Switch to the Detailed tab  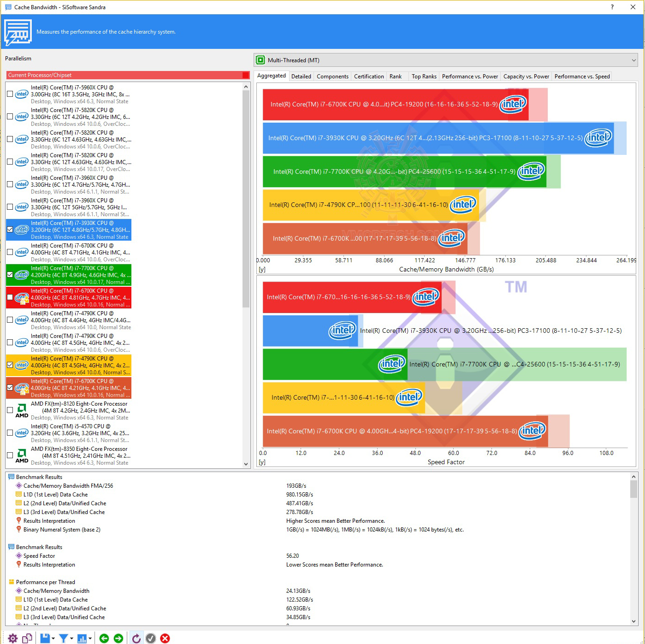[302, 77]
